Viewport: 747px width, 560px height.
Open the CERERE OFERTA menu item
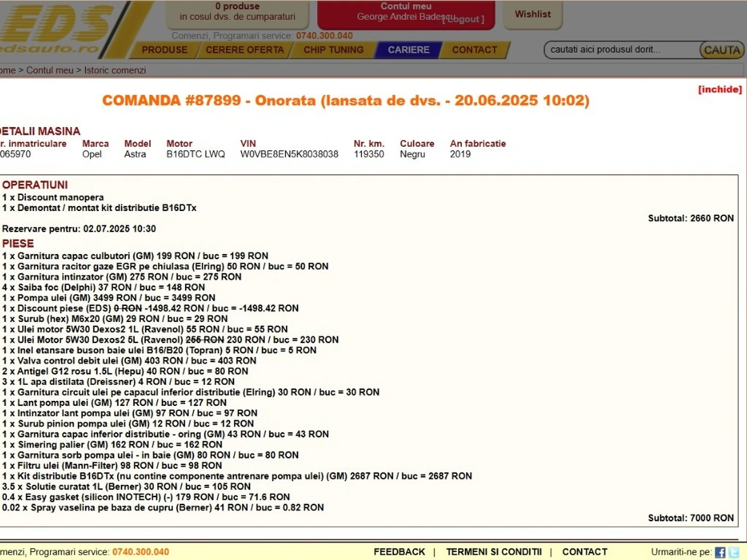point(245,50)
